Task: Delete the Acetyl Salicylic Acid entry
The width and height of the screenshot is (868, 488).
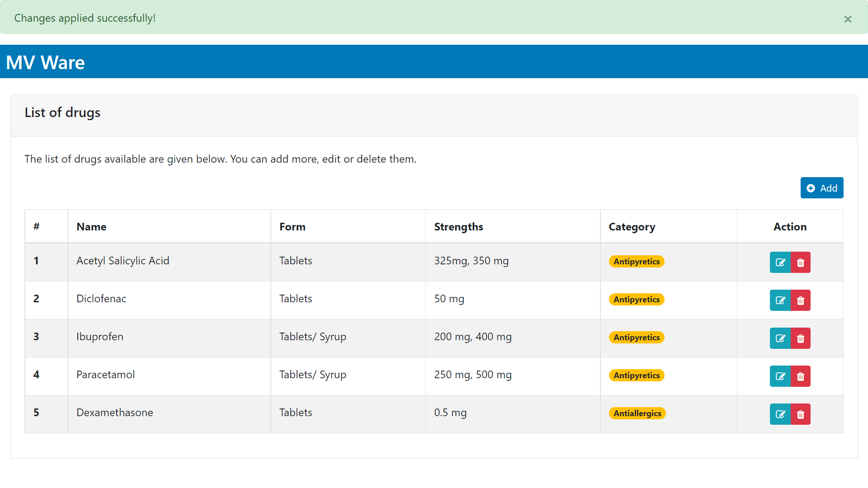Action: (x=801, y=263)
